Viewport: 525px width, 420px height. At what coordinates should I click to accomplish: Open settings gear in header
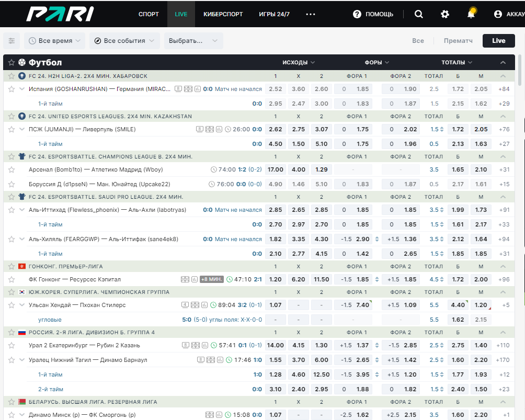click(x=444, y=14)
